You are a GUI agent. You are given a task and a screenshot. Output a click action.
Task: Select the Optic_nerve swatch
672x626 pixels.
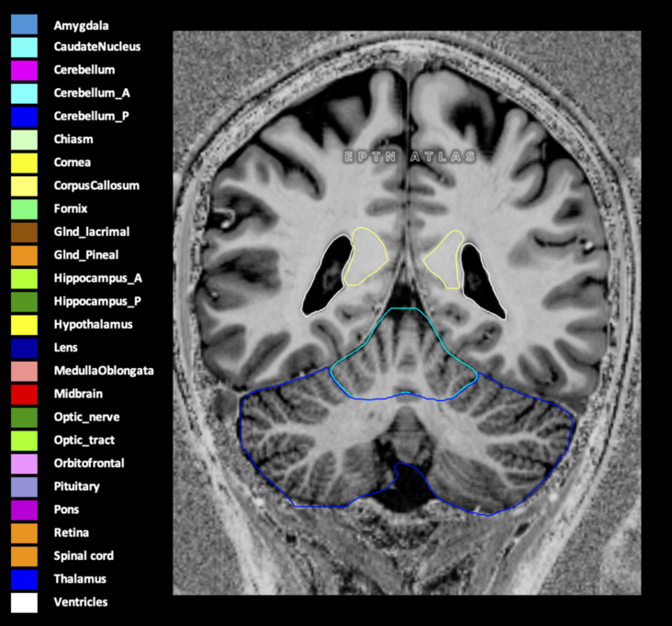24,418
